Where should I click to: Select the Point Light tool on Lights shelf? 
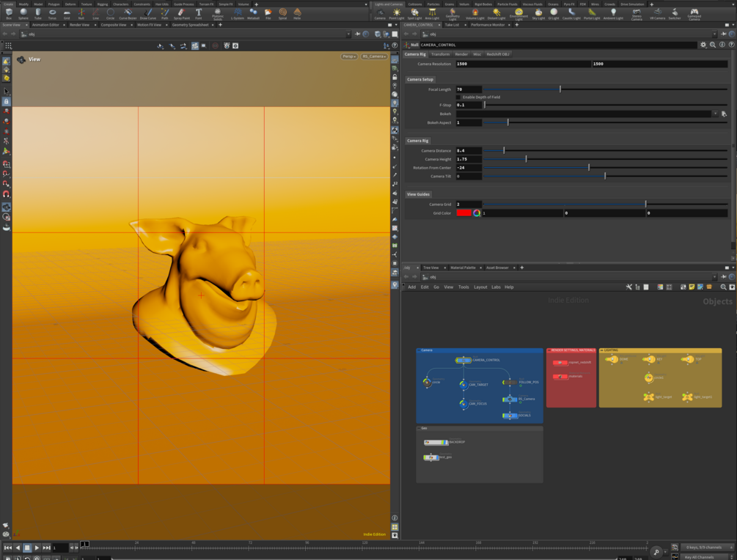pos(397,12)
